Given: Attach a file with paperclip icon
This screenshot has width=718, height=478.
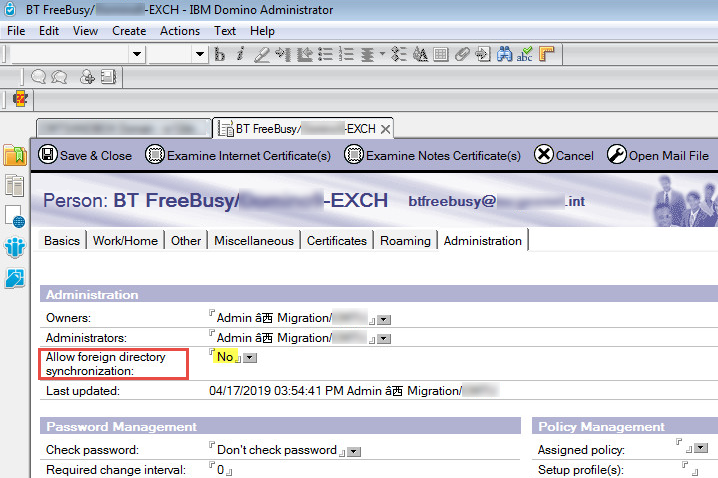Looking at the screenshot, I should (462, 54).
